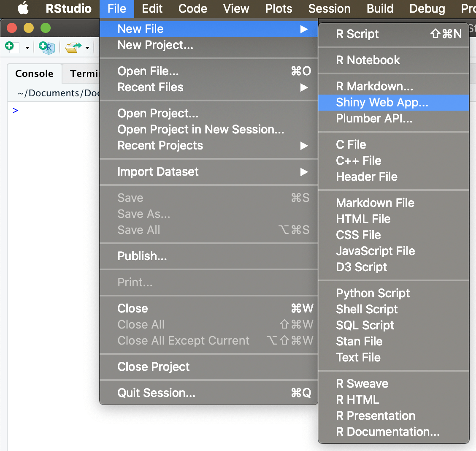Image resolution: width=476 pixels, height=451 pixels.
Task: Choose R Markdown... from submenu
Action: pos(394,86)
